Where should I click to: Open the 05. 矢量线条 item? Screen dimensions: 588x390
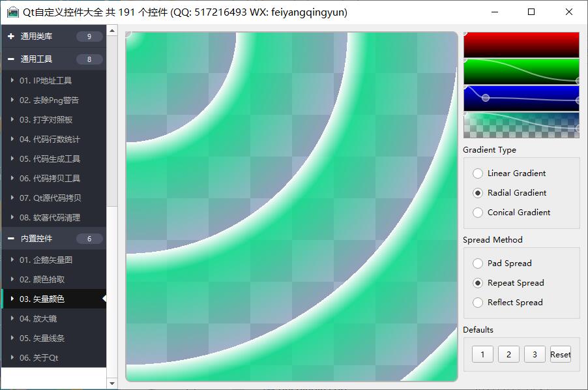click(x=42, y=338)
